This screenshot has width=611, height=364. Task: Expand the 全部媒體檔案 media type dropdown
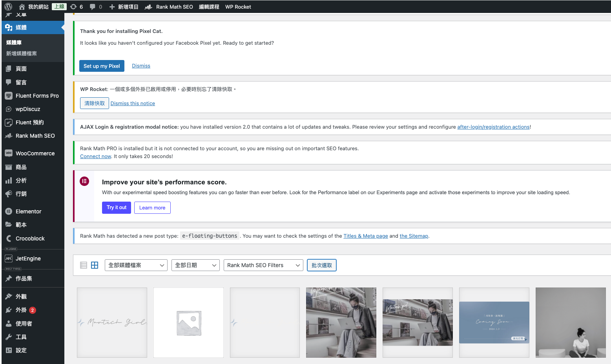click(x=136, y=265)
